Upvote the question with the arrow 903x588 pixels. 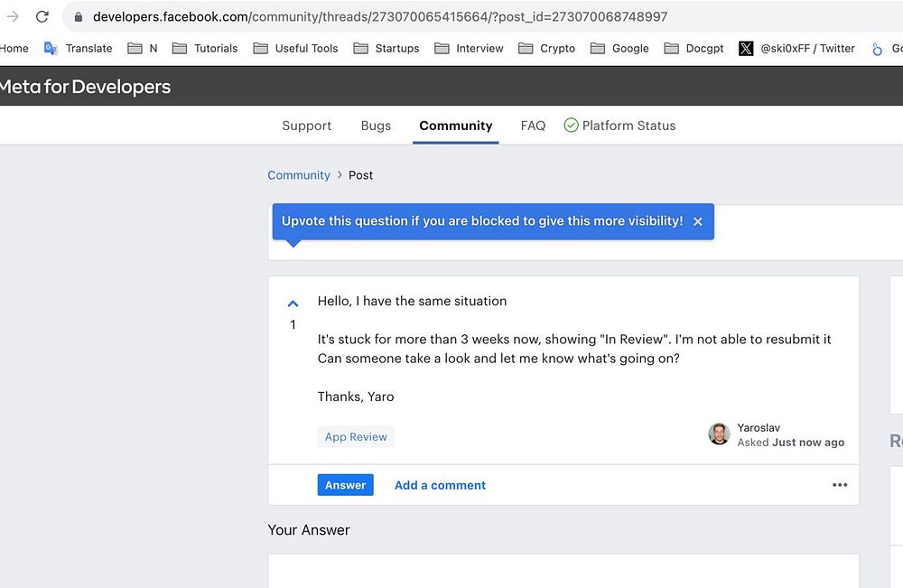(x=293, y=303)
